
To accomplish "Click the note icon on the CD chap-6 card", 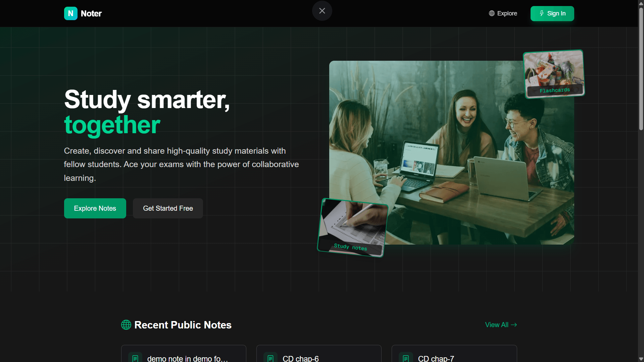I will point(271,358).
